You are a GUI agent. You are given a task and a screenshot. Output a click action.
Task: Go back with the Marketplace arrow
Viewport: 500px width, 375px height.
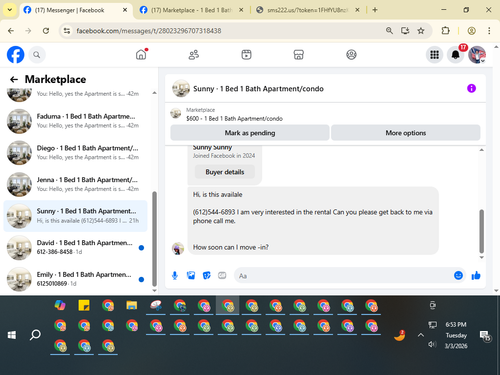14,79
